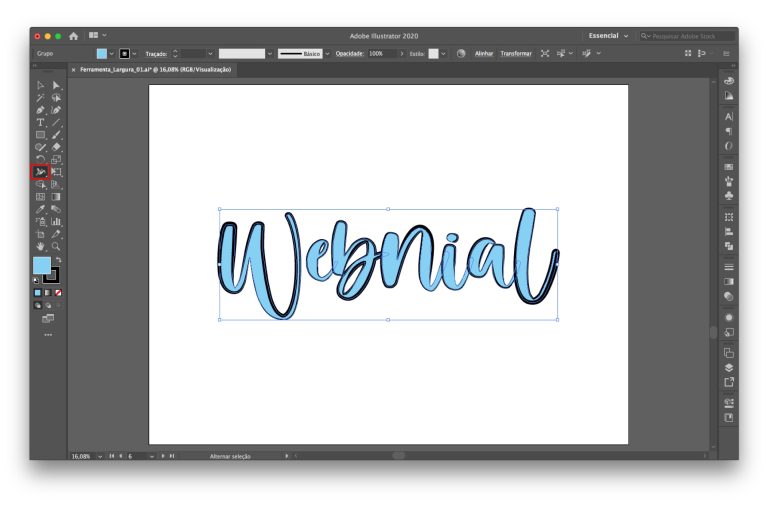Select the highlighted Width tool
Viewport: 768px width, 512px height.
(x=40, y=172)
